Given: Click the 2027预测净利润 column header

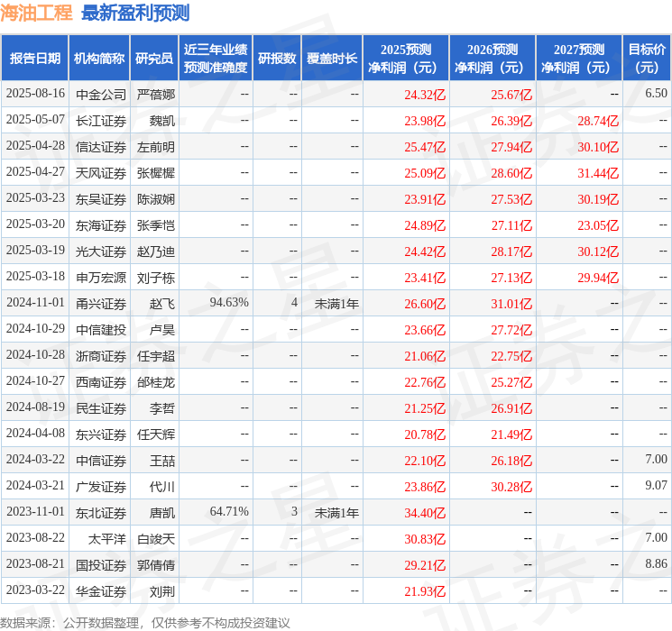Looking at the screenshot, I should pyautogui.click(x=578, y=59).
